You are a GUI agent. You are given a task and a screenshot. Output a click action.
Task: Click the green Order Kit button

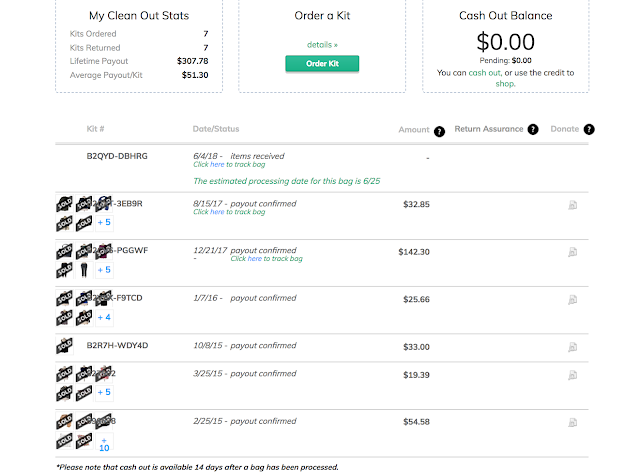point(322,64)
